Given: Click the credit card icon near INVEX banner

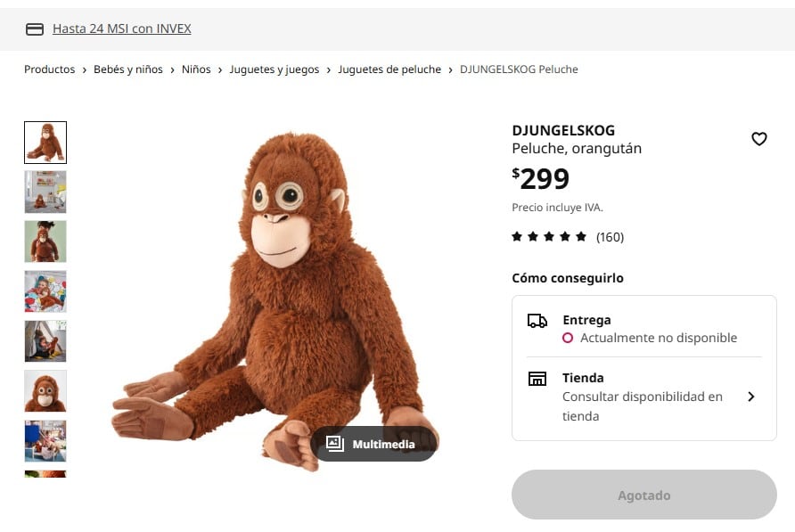Looking at the screenshot, I should tap(34, 28).
